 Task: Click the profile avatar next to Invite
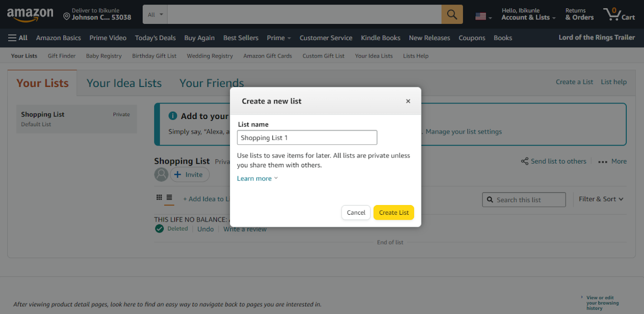point(161,174)
